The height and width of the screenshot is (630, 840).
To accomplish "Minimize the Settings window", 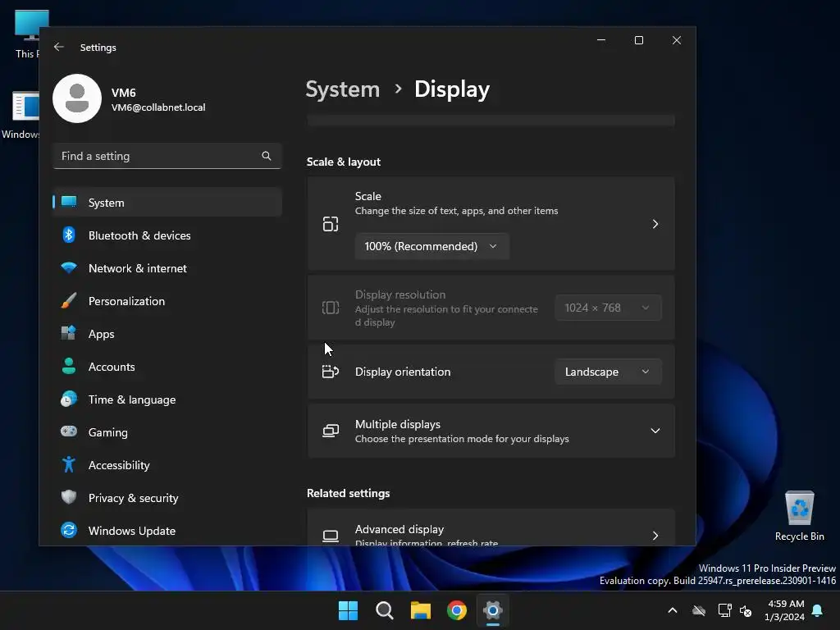I will tap(601, 40).
